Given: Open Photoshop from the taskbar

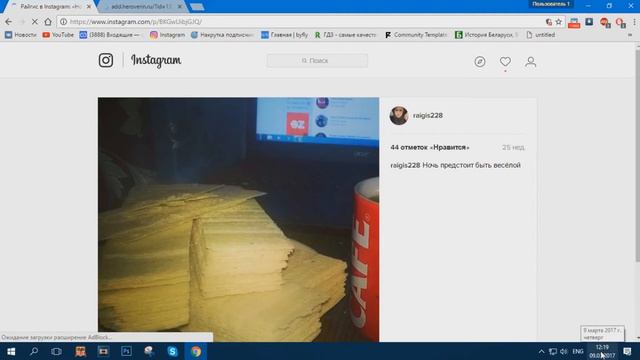Looking at the screenshot, I should (x=126, y=351).
